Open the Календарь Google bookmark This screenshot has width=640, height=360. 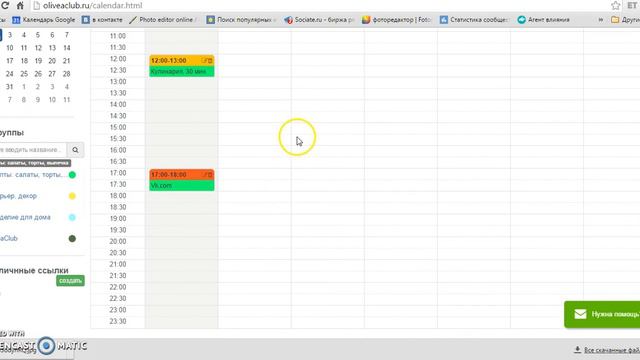[44, 20]
